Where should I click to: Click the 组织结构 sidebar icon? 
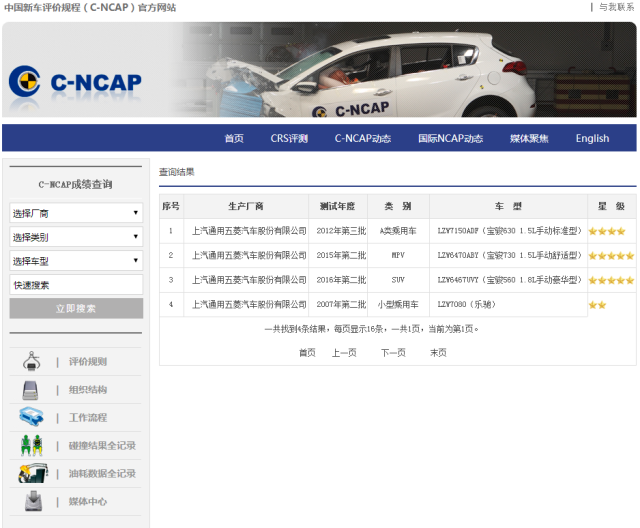point(31,390)
